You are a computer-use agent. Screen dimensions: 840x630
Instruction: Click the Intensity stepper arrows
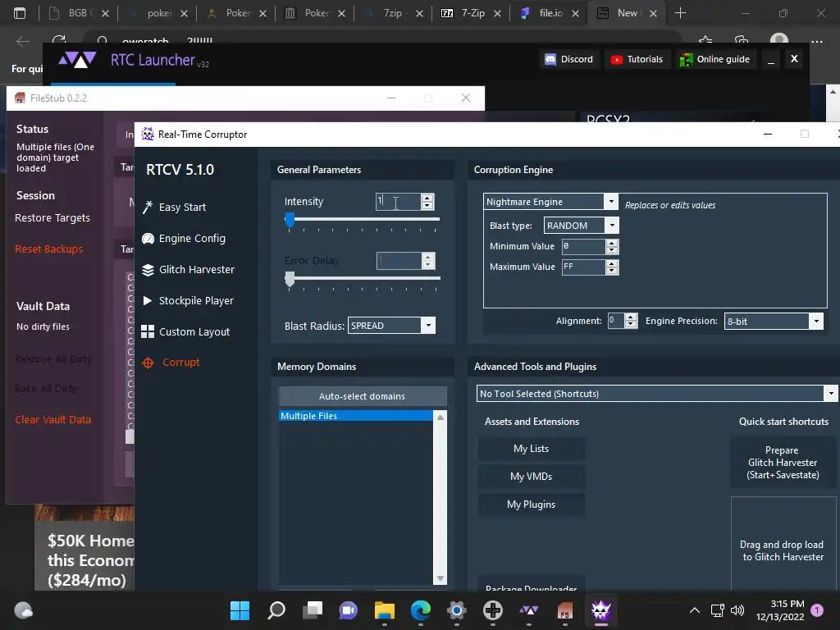pos(427,202)
